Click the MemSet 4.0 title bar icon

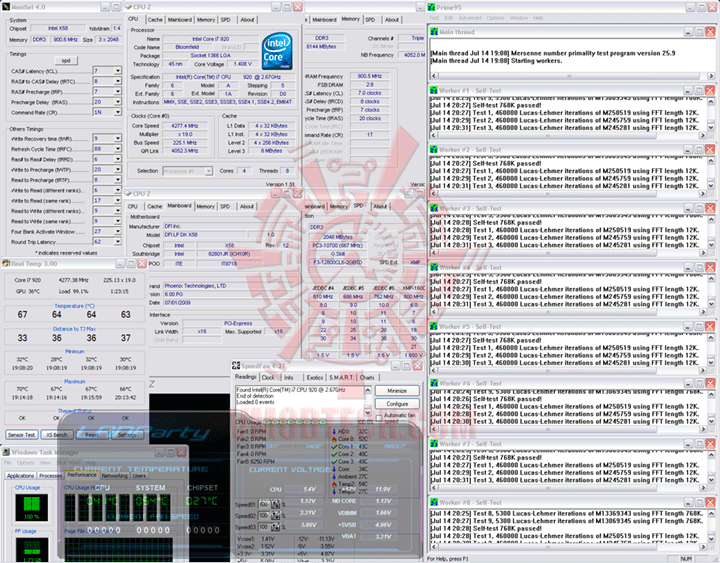click(6, 7)
